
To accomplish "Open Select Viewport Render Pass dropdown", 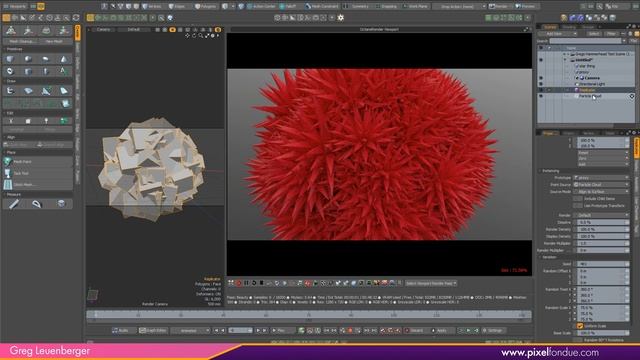I will click(x=431, y=283).
